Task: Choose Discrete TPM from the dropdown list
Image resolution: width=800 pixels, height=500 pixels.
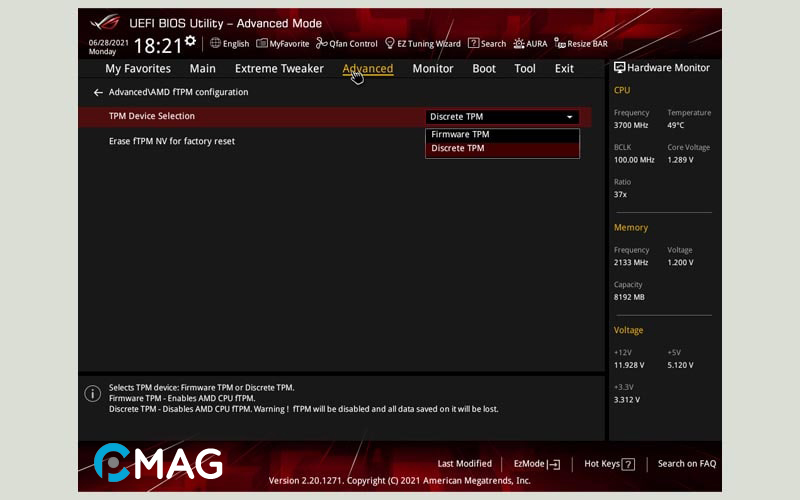Action: pos(502,148)
